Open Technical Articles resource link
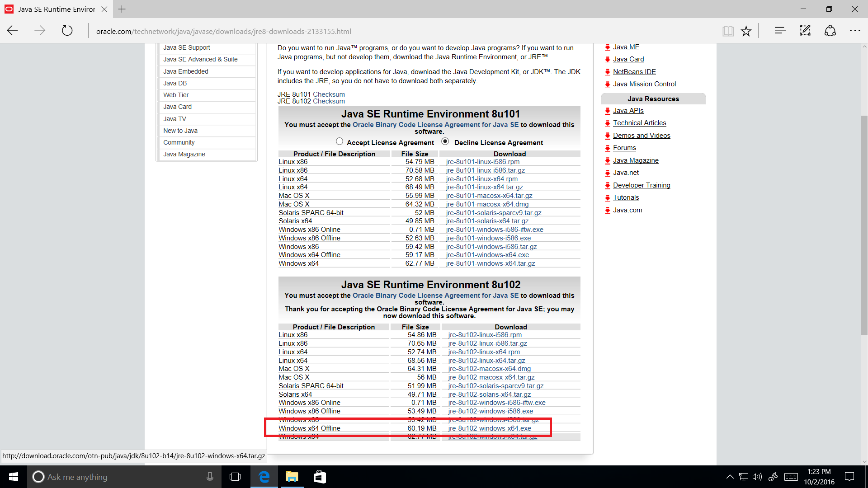Image resolution: width=868 pixels, height=488 pixels. coord(639,123)
